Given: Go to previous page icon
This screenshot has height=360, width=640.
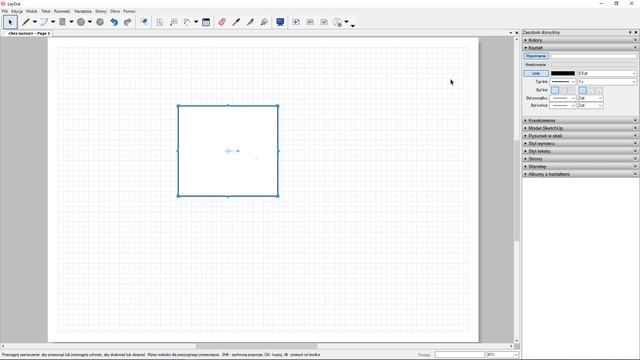Looking at the screenshot, I should coord(310,22).
